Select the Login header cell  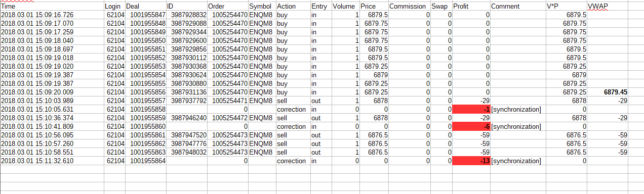pyautogui.click(x=114, y=7)
